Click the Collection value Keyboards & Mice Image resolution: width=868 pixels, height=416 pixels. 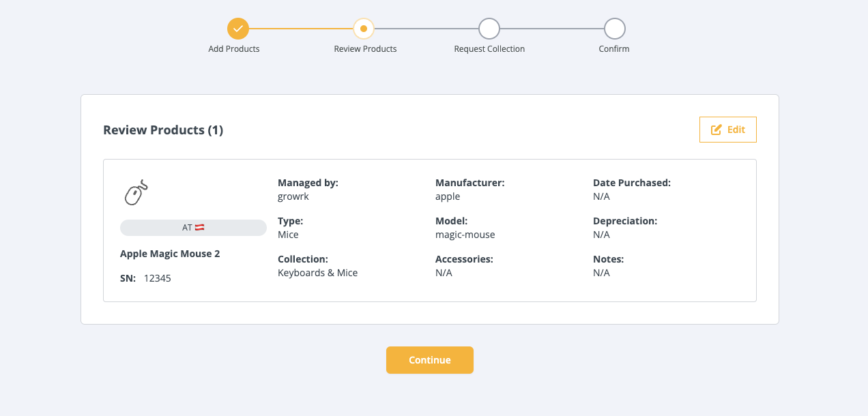317,273
